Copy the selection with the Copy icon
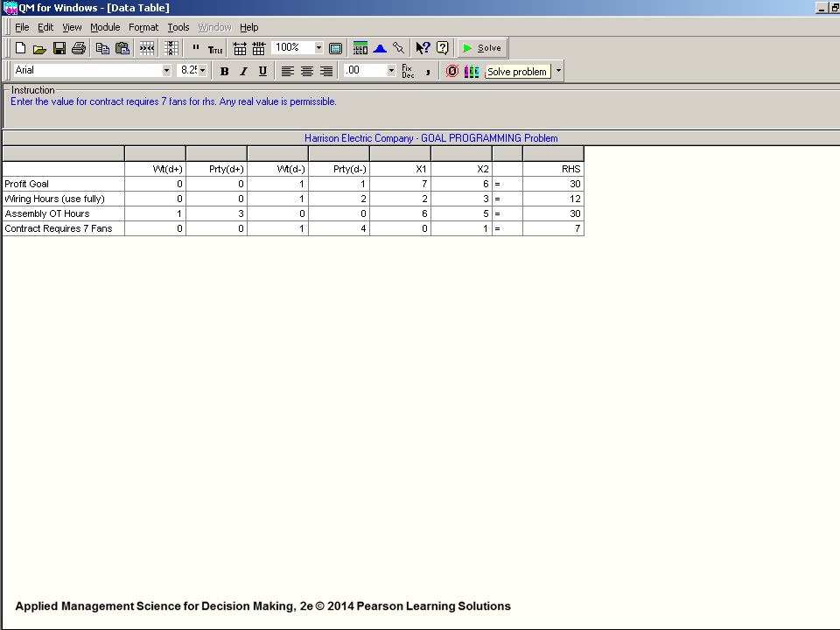 point(102,48)
